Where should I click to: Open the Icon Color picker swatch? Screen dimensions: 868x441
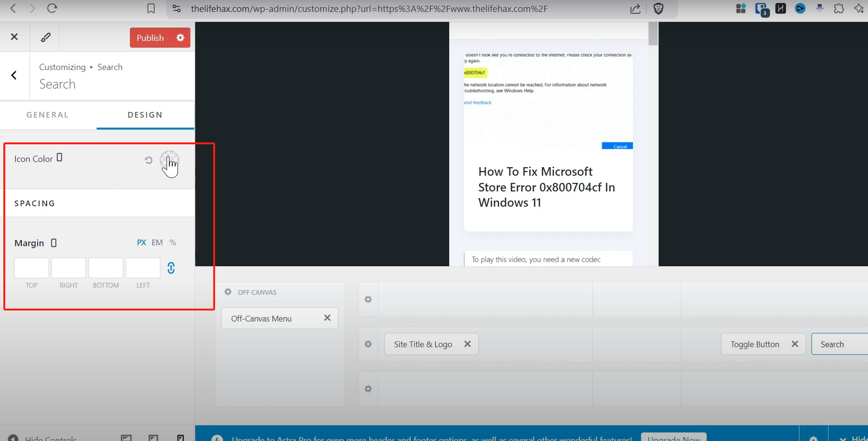click(x=169, y=160)
